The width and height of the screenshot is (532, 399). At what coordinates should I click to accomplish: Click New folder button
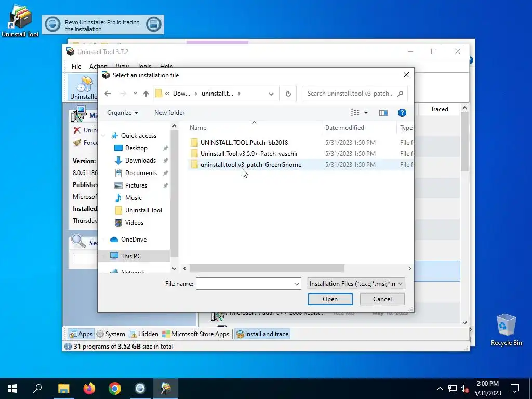tap(169, 113)
